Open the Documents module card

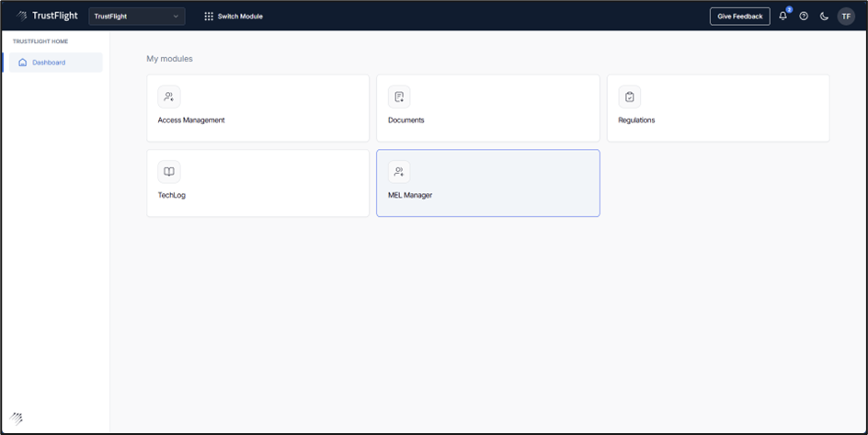click(487, 109)
